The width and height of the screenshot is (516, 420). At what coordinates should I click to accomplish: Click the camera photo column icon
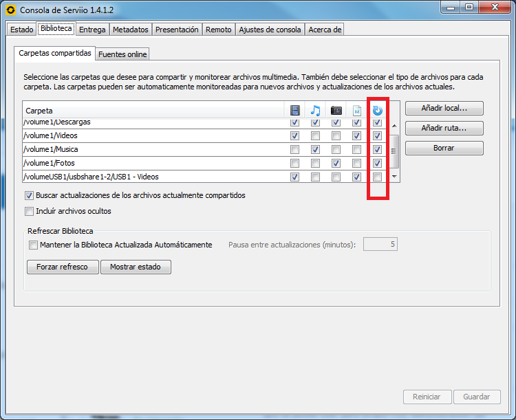336,110
